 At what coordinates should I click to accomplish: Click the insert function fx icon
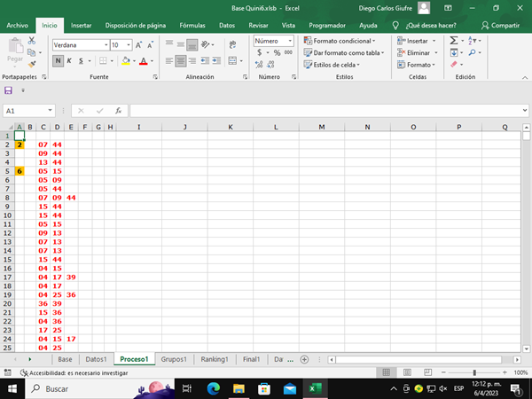coord(118,111)
